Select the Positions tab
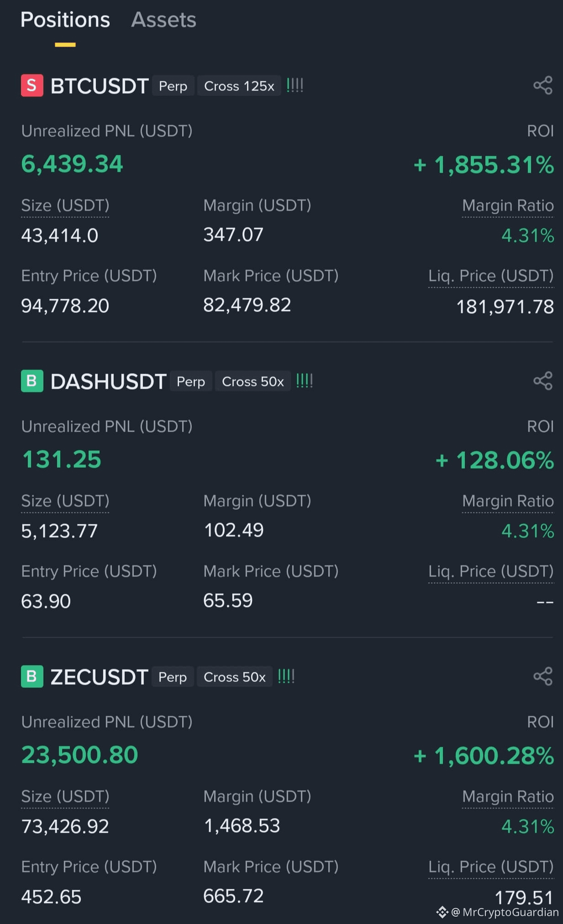 click(x=65, y=20)
